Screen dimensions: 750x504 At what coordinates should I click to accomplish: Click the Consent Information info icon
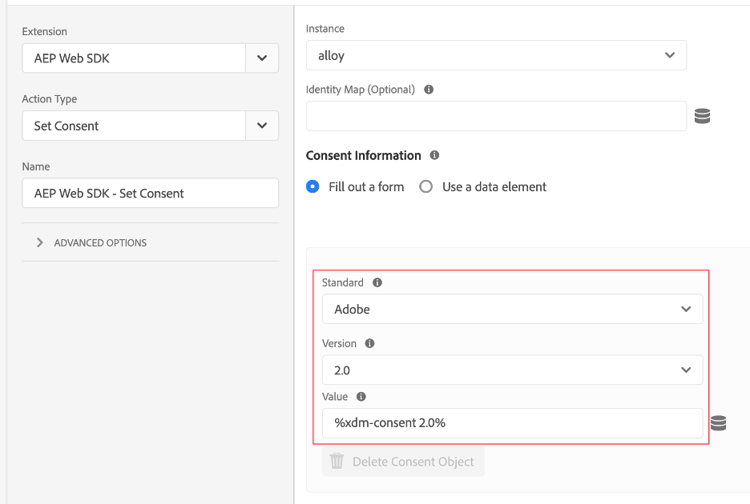point(434,155)
